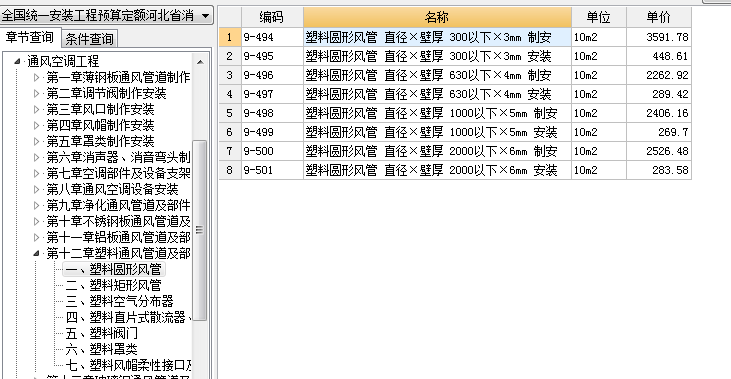This screenshot has height=379, width=731.
Task: Collapse 第十二章塑料通风管道 node arrow
Action: coord(36,253)
